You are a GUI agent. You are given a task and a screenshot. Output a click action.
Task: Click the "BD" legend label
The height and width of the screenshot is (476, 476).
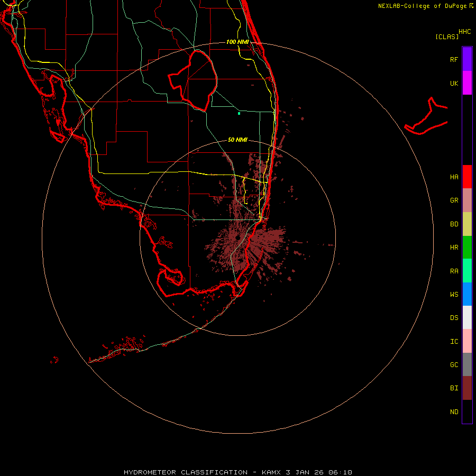[x=454, y=224]
